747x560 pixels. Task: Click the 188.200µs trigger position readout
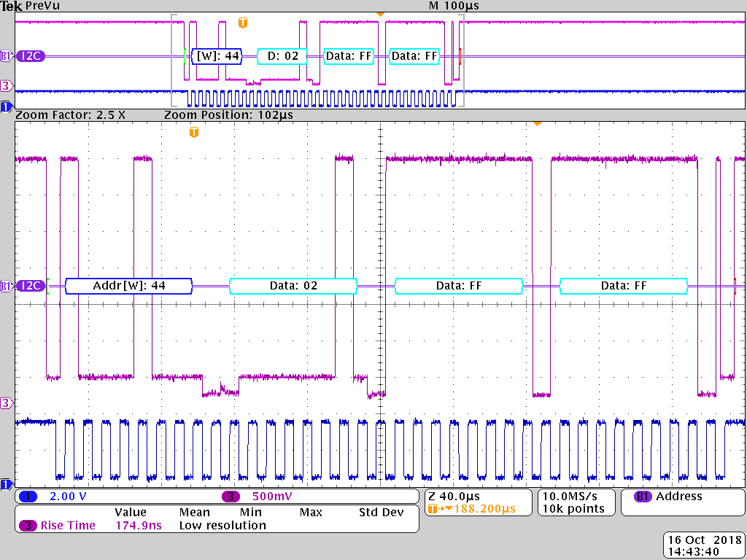click(x=485, y=508)
